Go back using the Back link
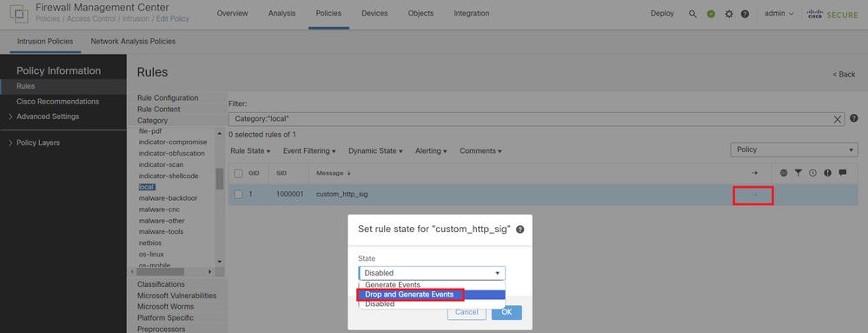Screen dimensions: 868x333 point(845,74)
